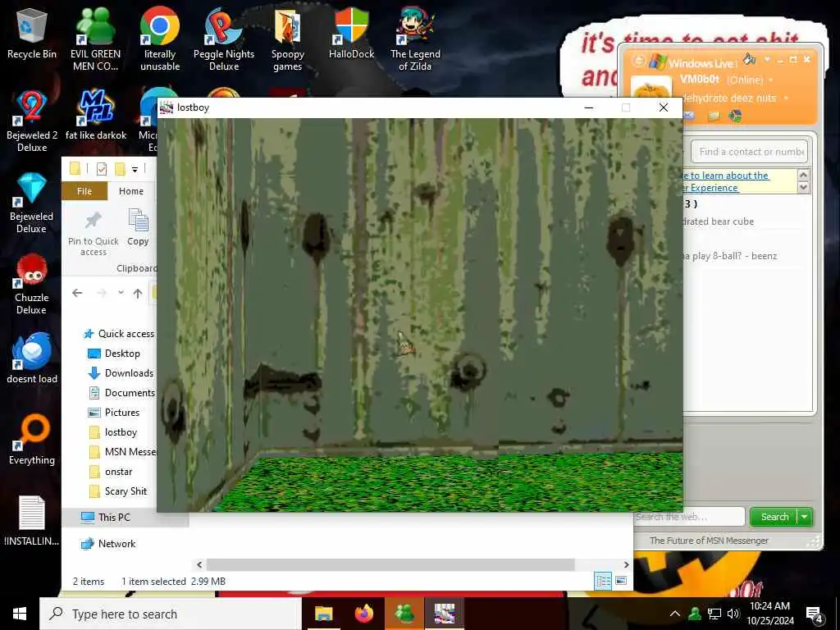Click the green Messenger tray icon

[x=695, y=614]
